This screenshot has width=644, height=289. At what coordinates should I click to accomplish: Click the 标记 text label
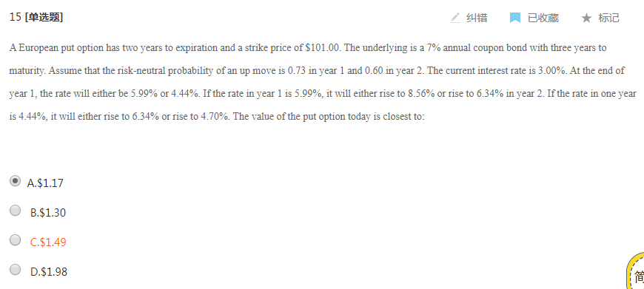(608, 18)
